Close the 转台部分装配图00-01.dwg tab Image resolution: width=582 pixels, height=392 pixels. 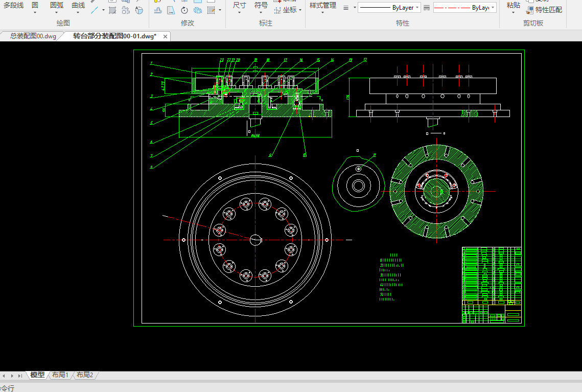click(165, 36)
